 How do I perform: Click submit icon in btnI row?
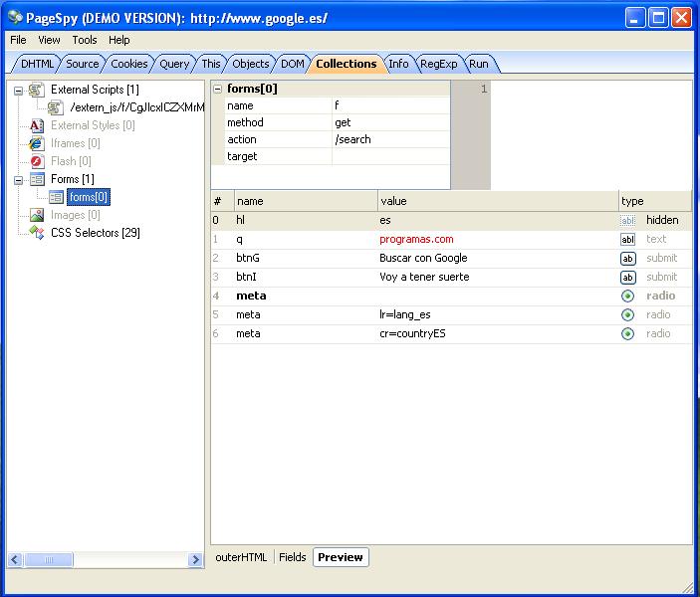[627, 278]
